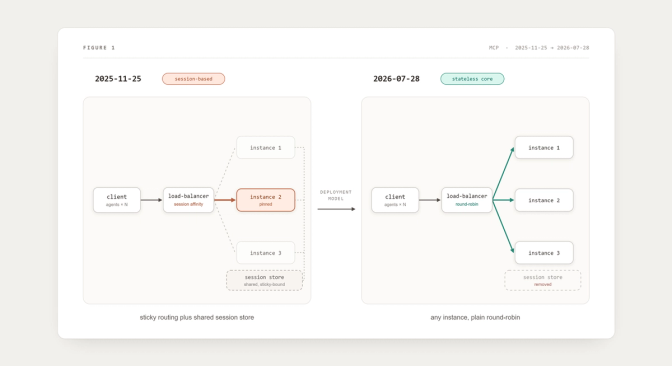This screenshot has height=366, width=672.
Task: Select instance 3 in the 2025-11-25 diagram
Action: [266, 253]
